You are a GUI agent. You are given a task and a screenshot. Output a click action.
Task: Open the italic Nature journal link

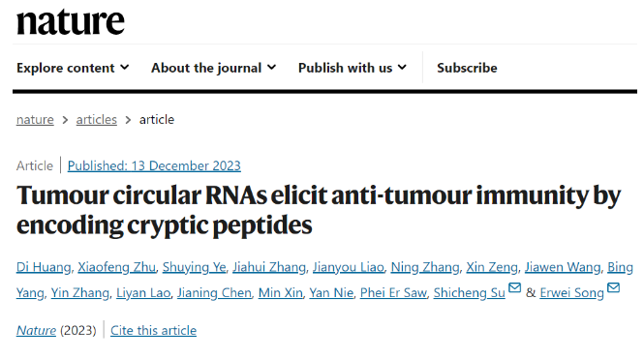(36, 330)
